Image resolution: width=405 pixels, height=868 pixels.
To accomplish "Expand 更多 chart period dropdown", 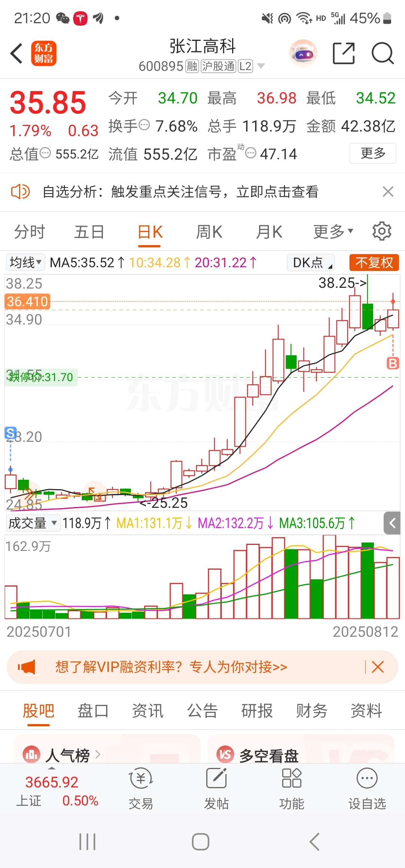I will tap(333, 232).
